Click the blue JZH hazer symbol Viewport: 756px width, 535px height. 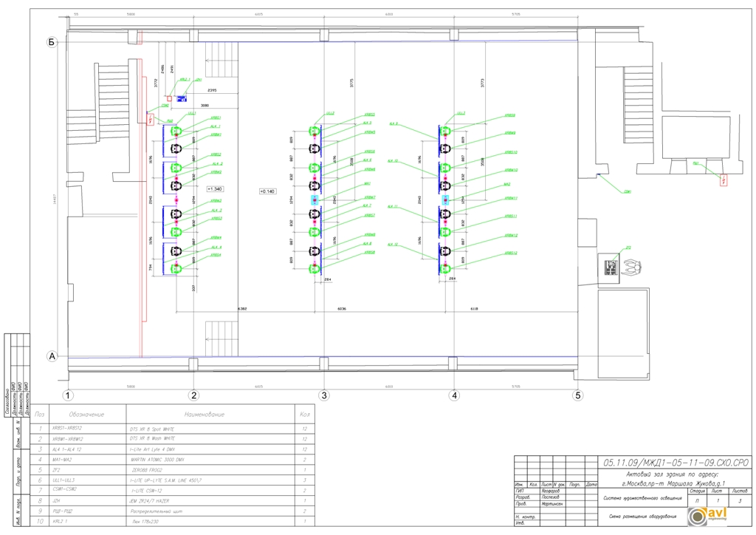pos(182,99)
